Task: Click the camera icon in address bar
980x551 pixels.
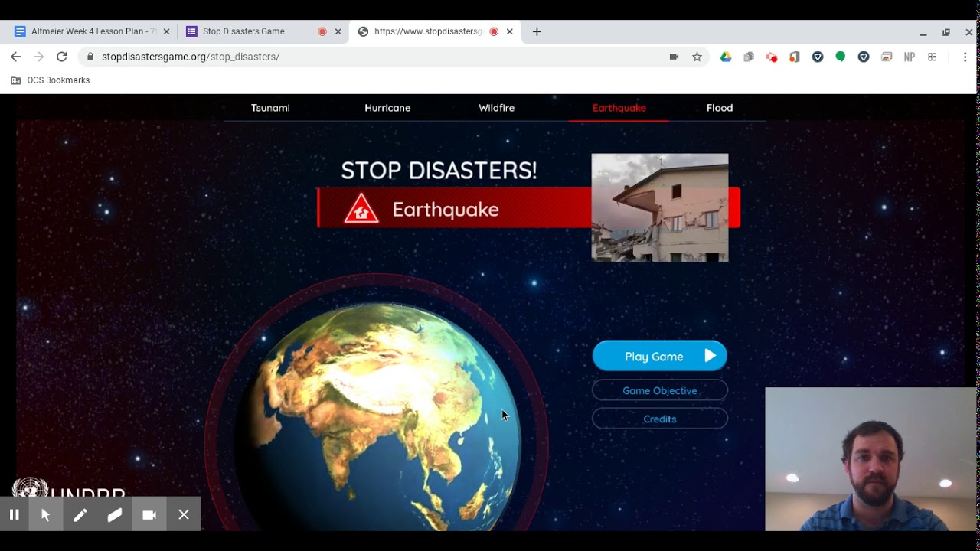Action: click(674, 57)
